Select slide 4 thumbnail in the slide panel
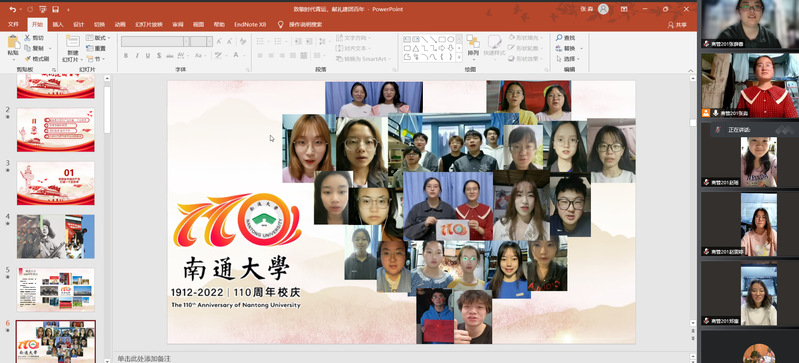This screenshot has width=799, height=363. [56, 236]
